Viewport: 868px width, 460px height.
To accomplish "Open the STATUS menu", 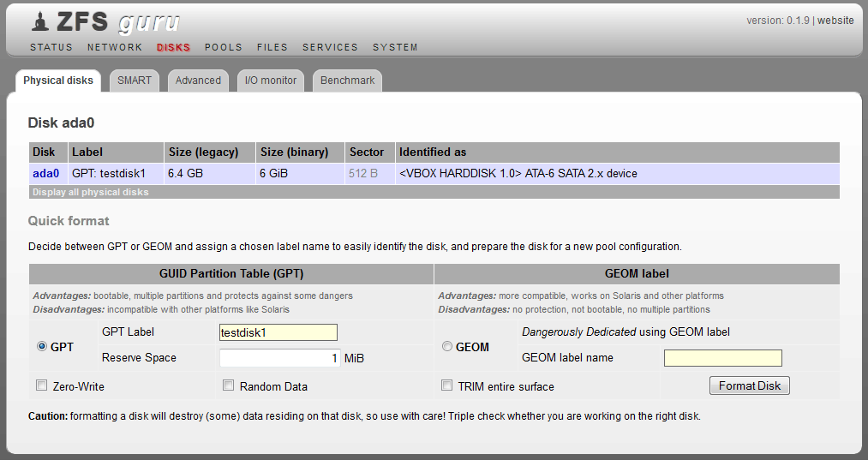I will (51, 47).
